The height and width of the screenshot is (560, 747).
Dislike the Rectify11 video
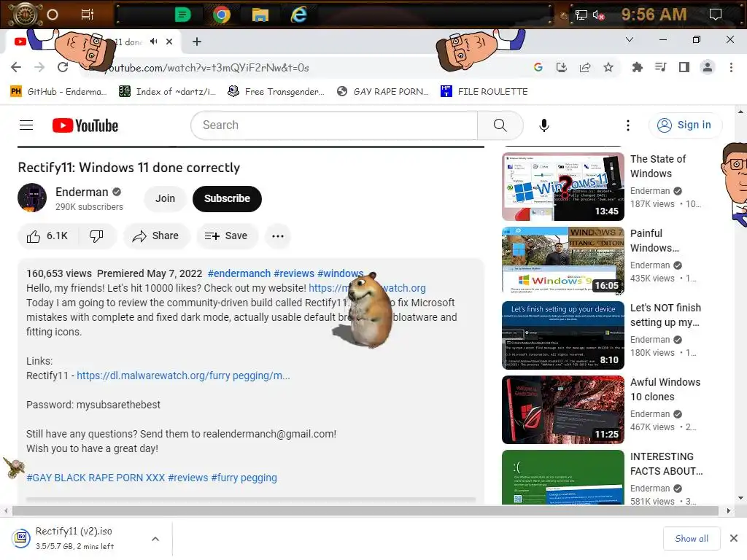(97, 236)
